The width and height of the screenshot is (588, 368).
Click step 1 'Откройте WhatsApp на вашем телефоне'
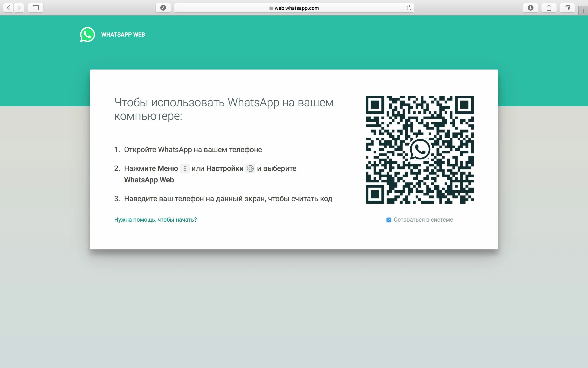[x=193, y=149]
